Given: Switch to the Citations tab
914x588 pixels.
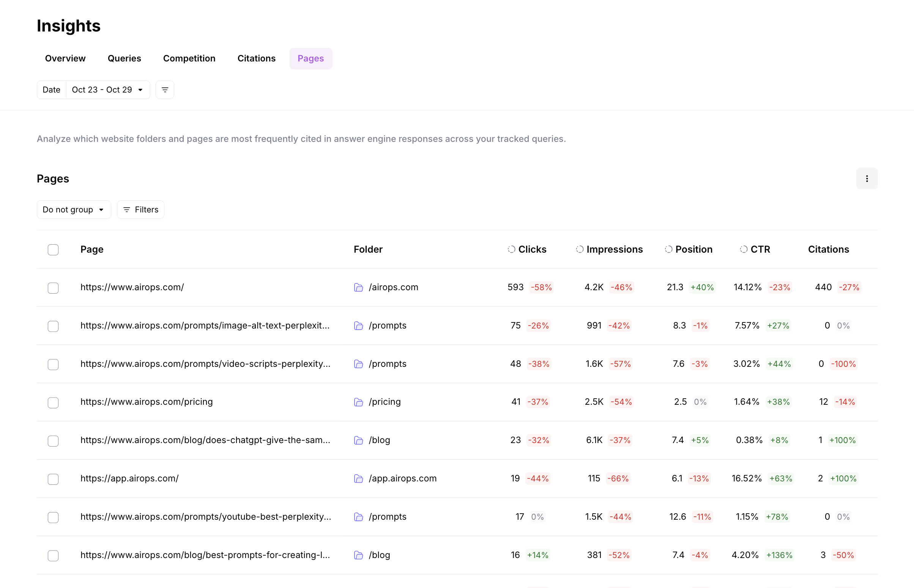Looking at the screenshot, I should click(256, 58).
